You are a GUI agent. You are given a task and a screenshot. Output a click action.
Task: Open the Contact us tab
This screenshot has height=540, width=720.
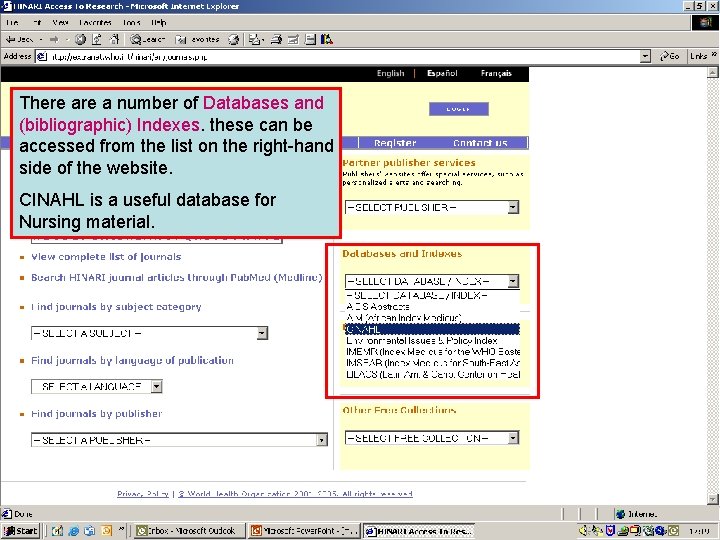480,143
